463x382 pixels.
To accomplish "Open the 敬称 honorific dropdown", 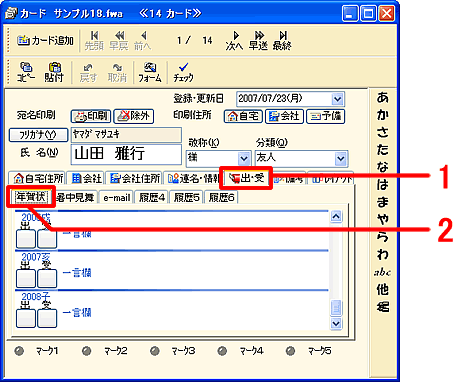I will pos(244,158).
